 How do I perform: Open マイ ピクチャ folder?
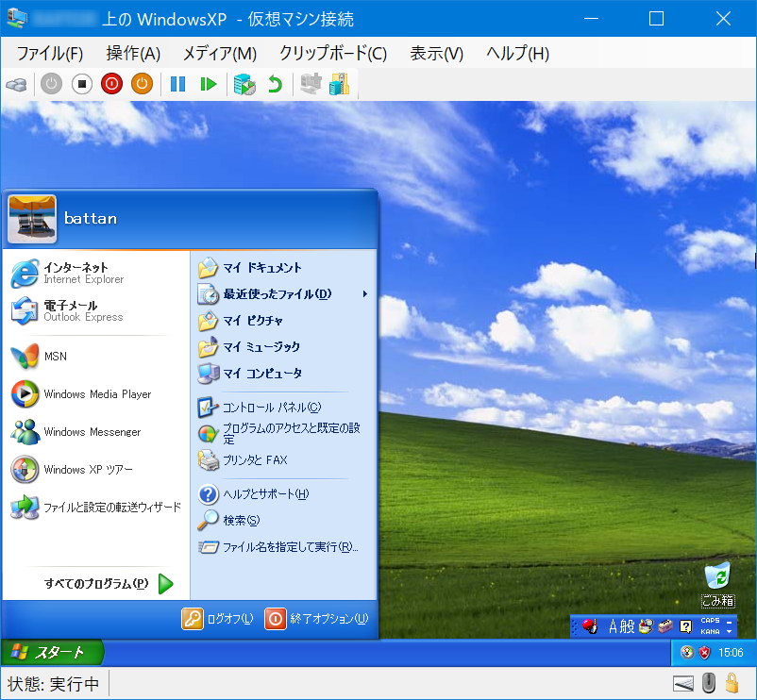click(x=283, y=321)
